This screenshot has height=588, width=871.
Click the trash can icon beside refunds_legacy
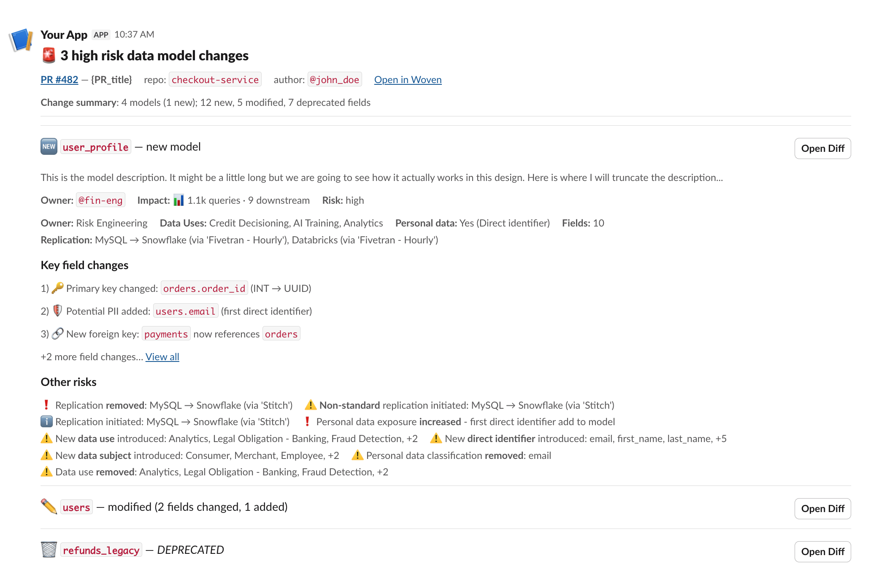tap(49, 550)
